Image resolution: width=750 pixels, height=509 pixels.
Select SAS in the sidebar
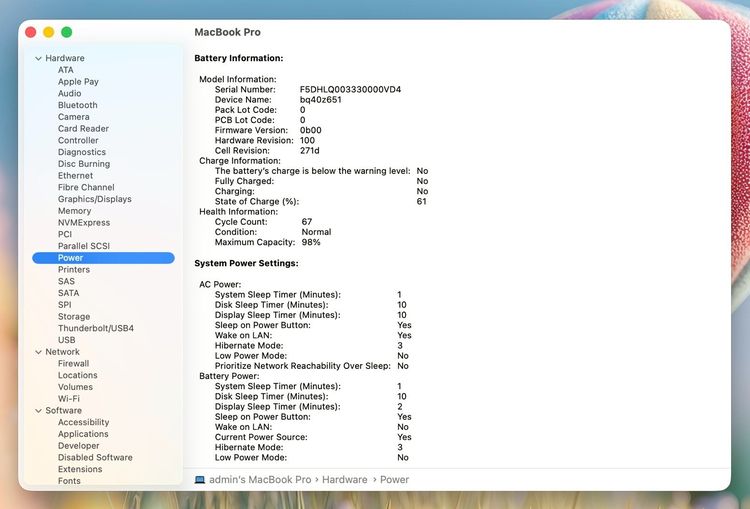66,281
